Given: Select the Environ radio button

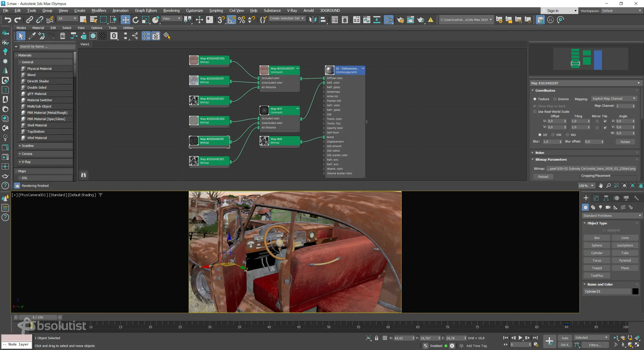Looking at the screenshot, I should tap(555, 99).
